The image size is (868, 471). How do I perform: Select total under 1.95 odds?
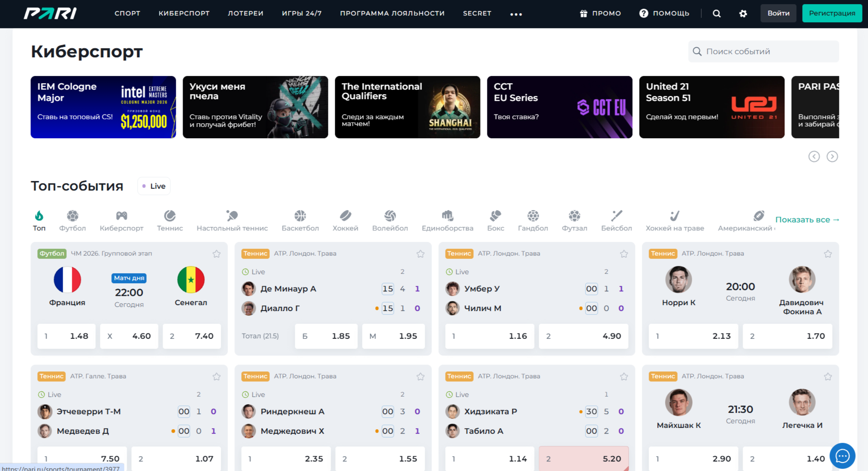(393, 336)
